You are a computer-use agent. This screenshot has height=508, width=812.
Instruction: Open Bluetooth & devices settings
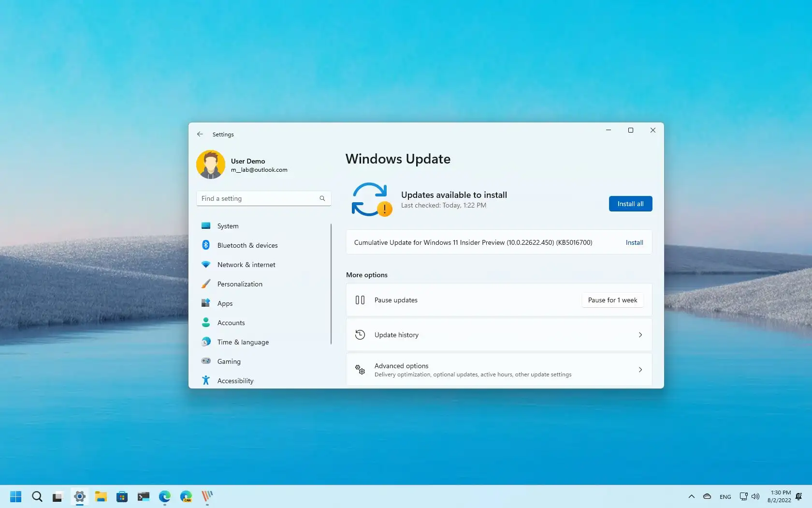(263, 245)
